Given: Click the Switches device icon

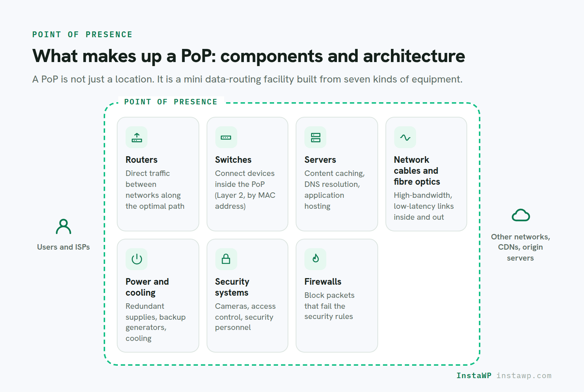Looking at the screenshot, I should 226,138.
